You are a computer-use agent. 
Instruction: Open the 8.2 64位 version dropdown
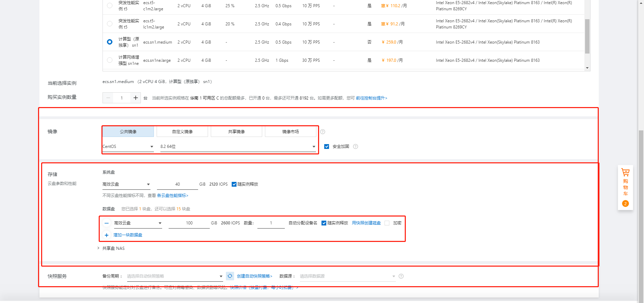(238, 147)
